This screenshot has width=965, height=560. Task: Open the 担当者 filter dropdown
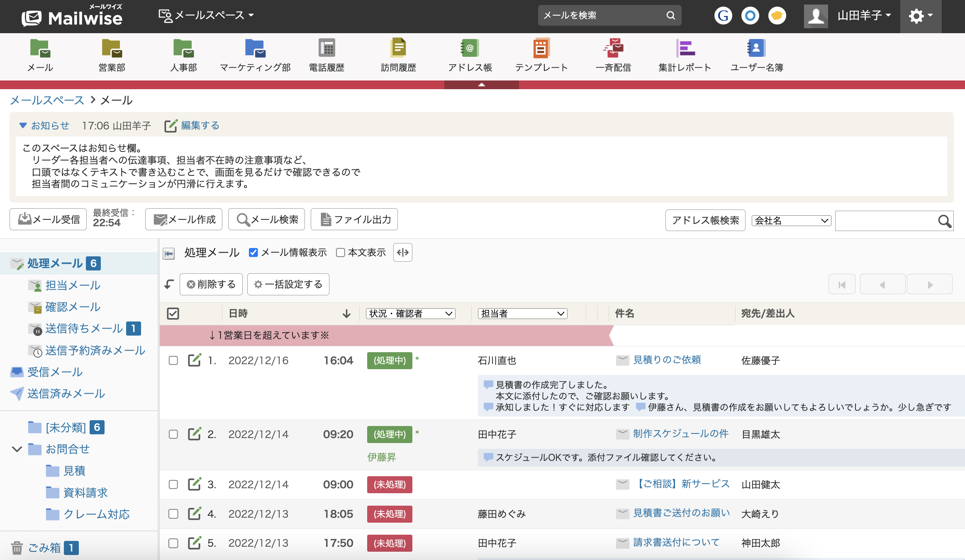(x=522, y=314)
